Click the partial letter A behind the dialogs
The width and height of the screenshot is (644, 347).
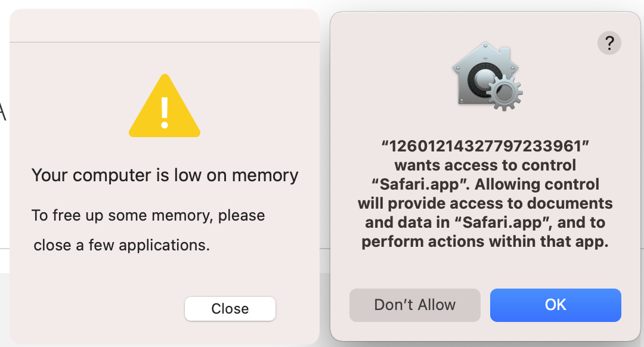[2, 111]
